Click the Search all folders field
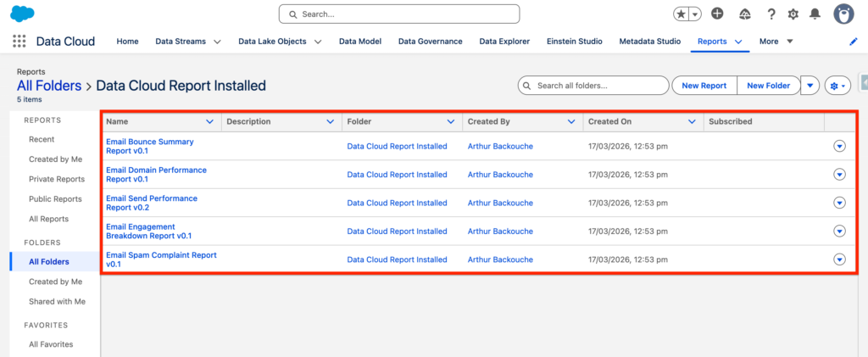This screenshot has width=868, height=357. 600,86
